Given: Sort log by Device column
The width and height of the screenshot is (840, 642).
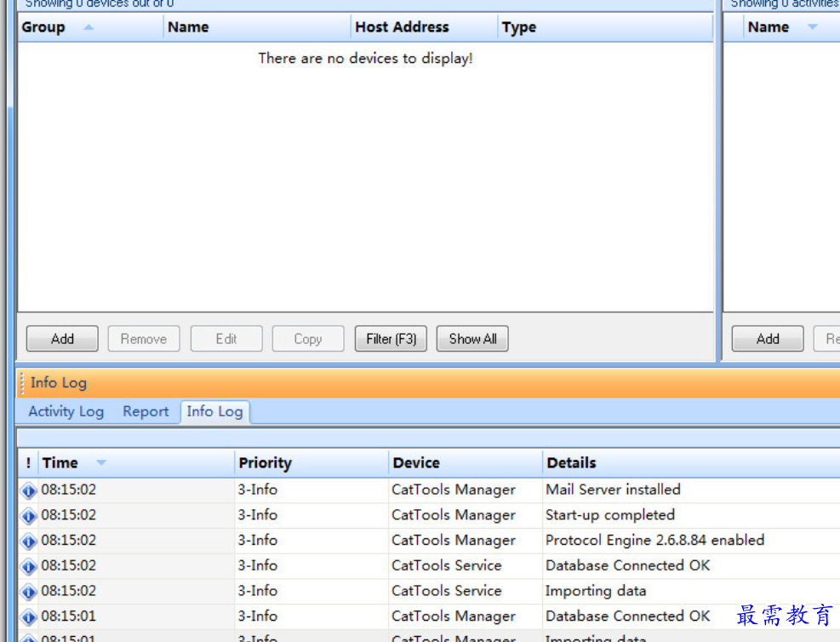Looking at the screenshot, I should (x=465, y=463).
